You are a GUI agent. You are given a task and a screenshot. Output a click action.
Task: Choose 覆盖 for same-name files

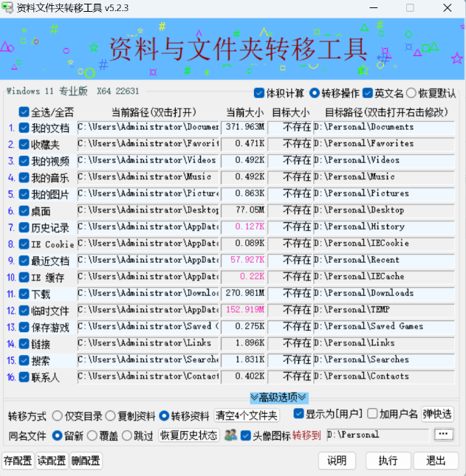click(x=94, y=435)
